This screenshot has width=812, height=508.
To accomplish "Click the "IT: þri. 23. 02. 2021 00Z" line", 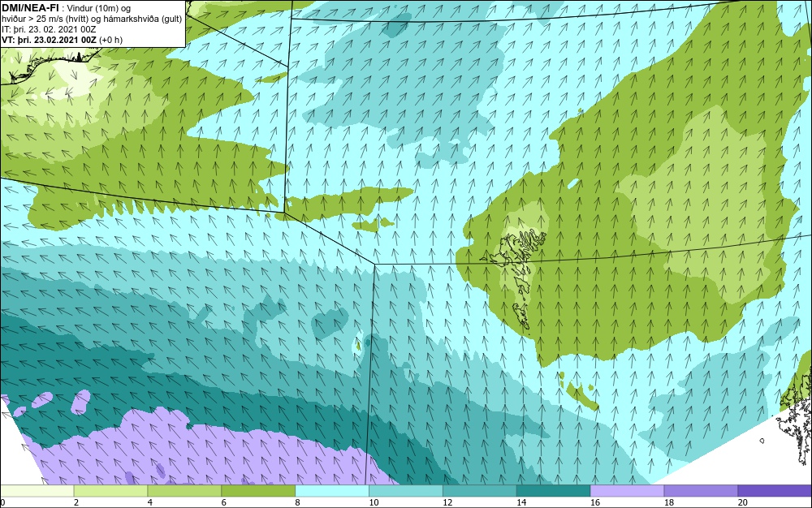I will pos(49,29).
